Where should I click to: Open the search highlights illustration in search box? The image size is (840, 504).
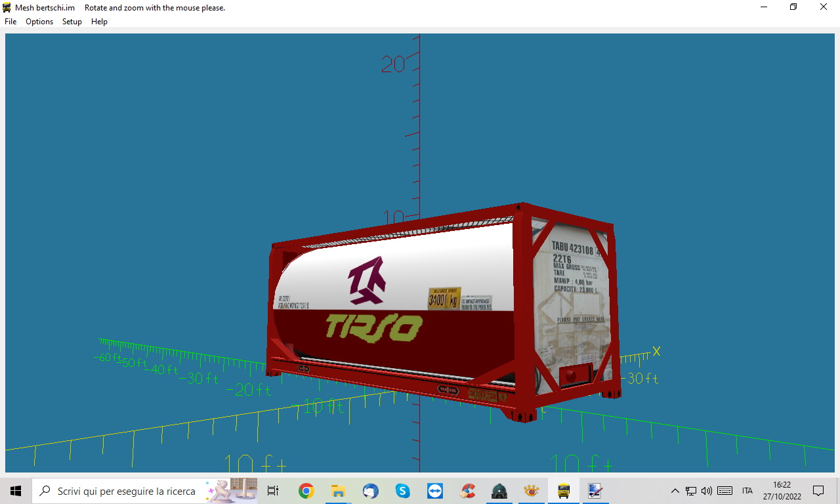point(231,491)
